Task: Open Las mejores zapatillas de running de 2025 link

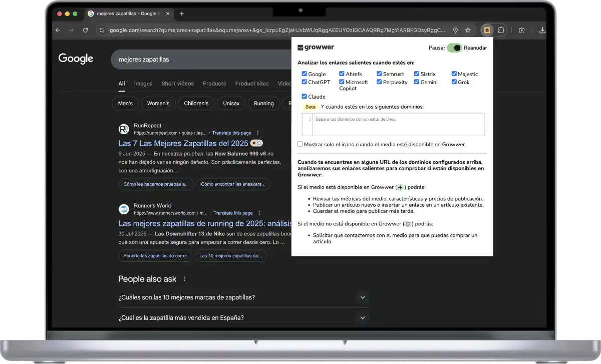Action: coord(204,223)
